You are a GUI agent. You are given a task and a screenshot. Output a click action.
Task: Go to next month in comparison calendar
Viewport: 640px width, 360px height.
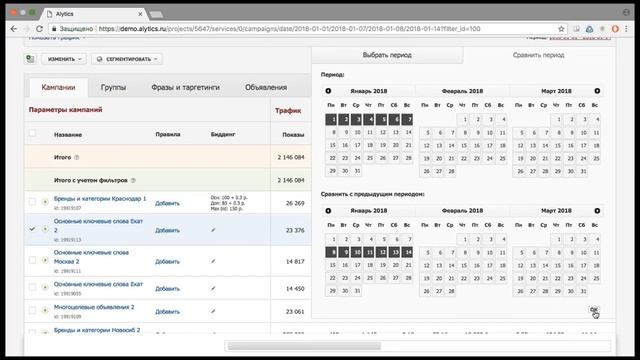tap(597, 211)
